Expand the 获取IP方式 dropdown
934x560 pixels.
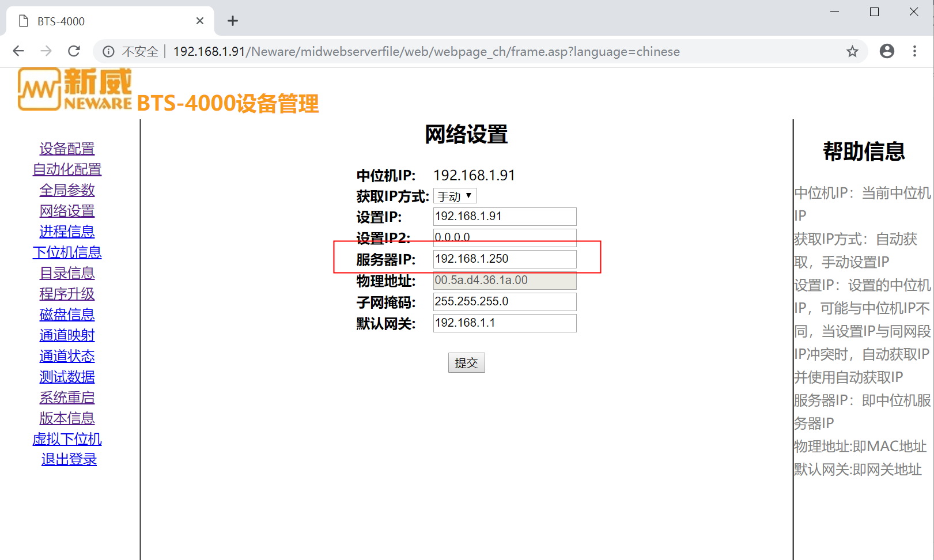[x=455, y=196]
